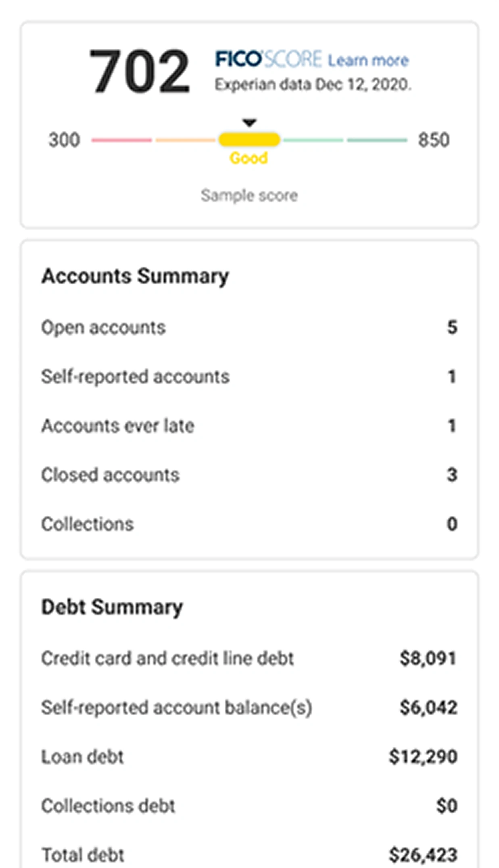The image size is (499, 868).
Task: Click the Experian data date text
Action: point(313,85)
